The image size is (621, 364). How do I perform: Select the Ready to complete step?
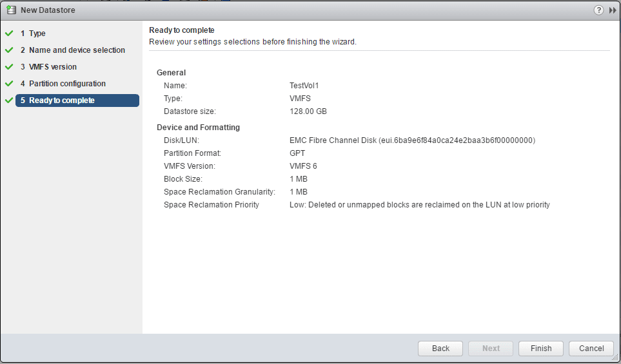pos(61,101)
